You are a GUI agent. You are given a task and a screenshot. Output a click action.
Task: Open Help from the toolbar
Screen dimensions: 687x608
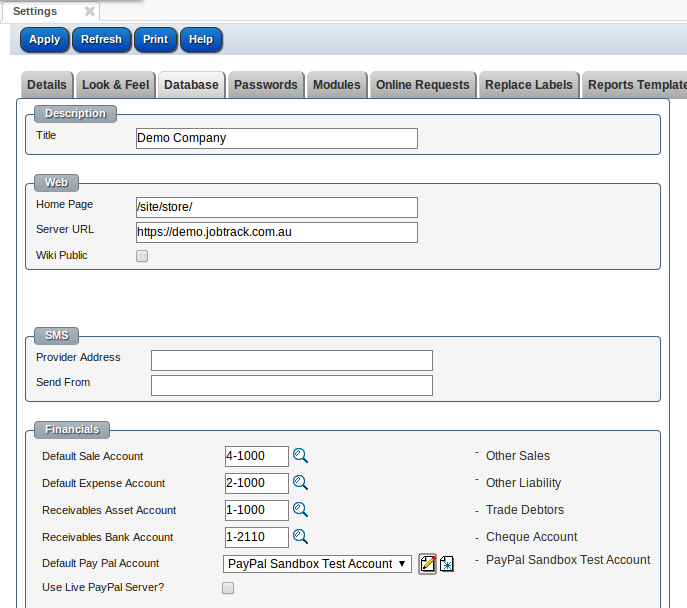tap(201, 40)
